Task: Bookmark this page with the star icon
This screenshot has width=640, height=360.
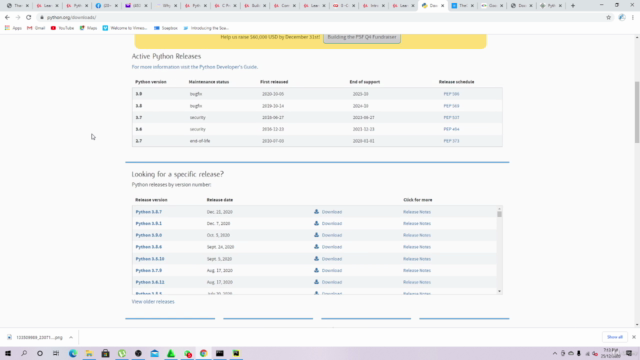Action: click(x=609, y=18)
